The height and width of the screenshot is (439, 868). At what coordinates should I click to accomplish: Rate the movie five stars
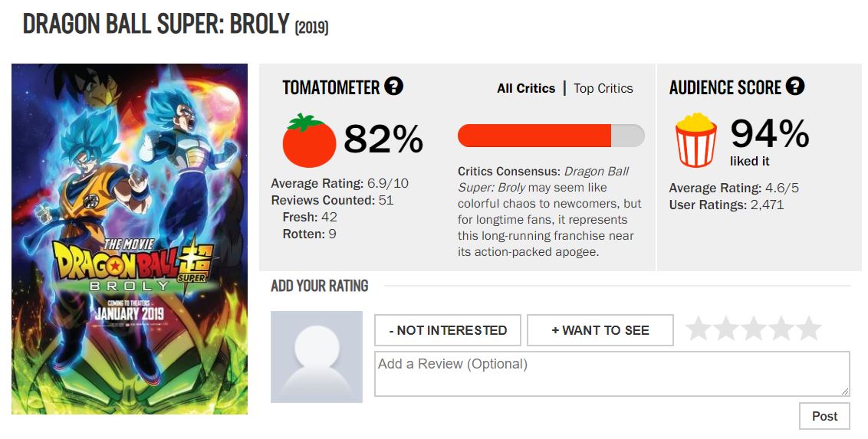pyautogui.click(x=809, y=329)
